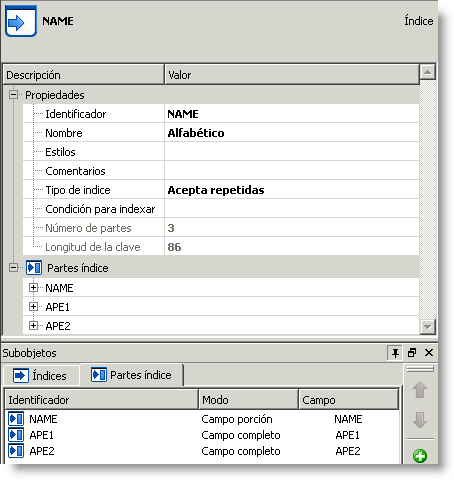Click the blue arrow index icon beside NAME header

point(21,22)
